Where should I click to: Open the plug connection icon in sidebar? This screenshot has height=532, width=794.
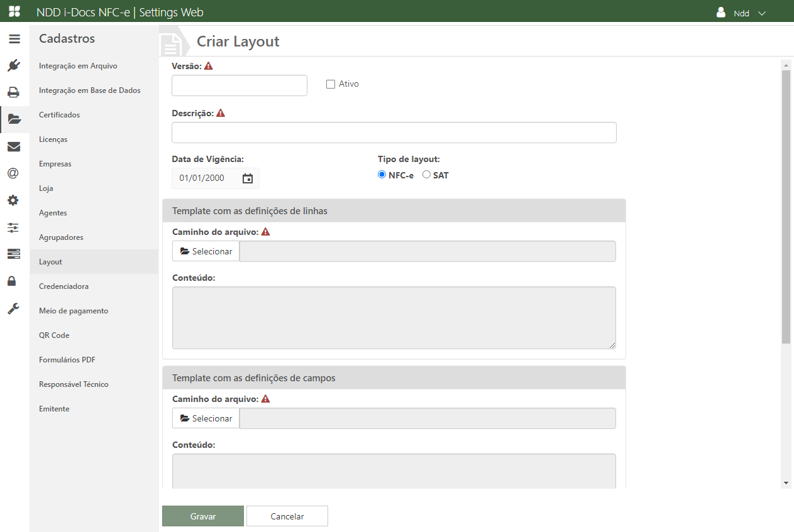click(14, 65)
